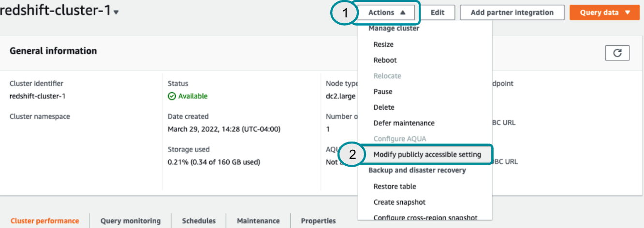The width and height of the screenshot is (644, 228).
Task: Select Resize from the Actions menu
Action: point(383,44)
